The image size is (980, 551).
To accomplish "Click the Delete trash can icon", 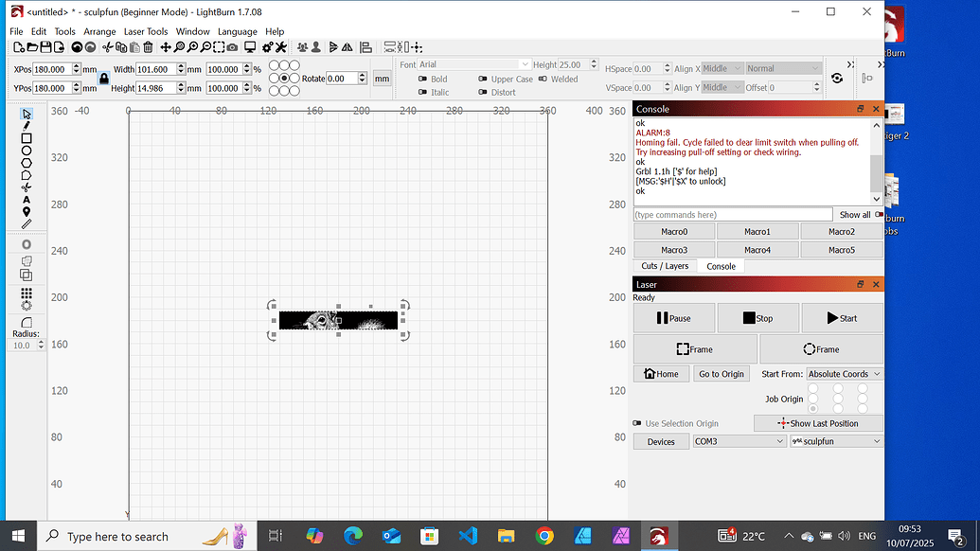I will point(148,47).
